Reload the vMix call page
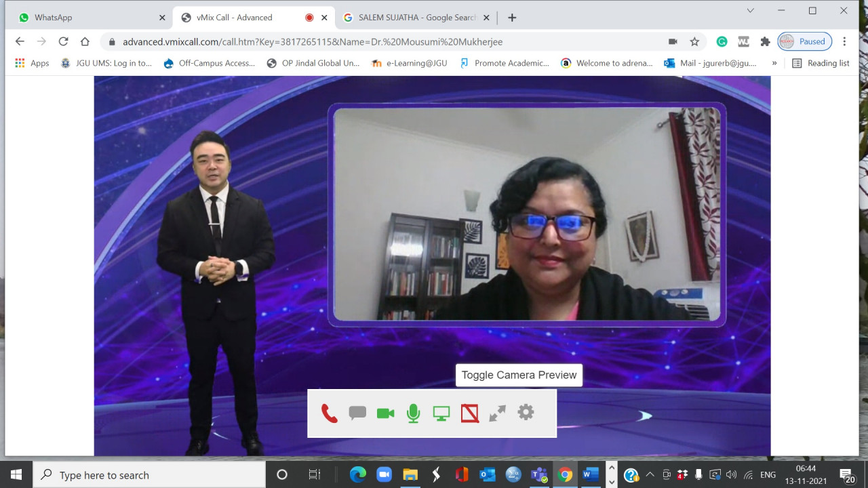 [63, 41]
